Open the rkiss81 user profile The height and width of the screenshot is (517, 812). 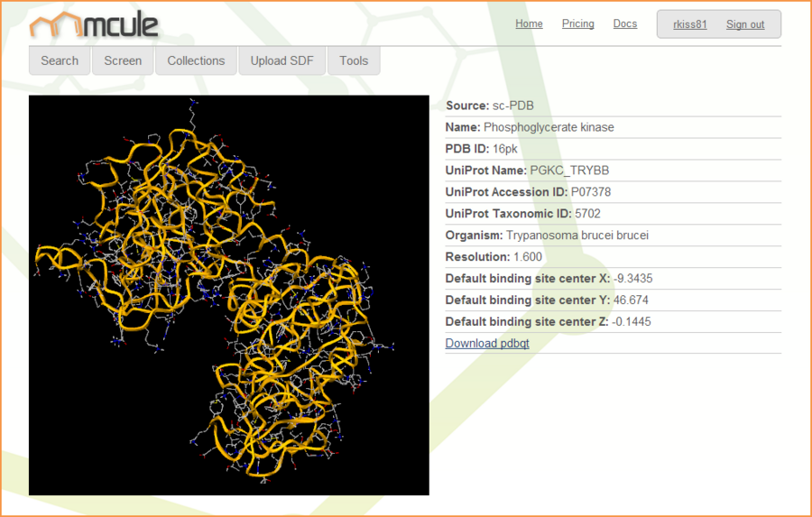click(689, 24)
